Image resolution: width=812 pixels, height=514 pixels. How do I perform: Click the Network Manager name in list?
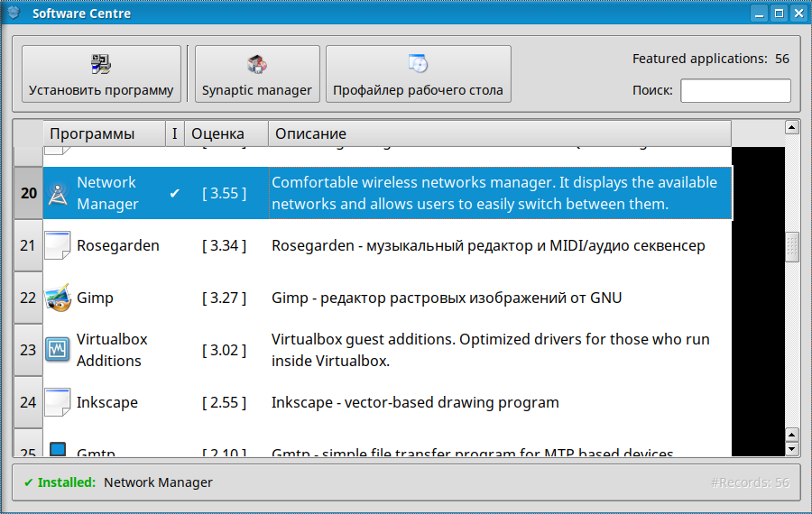pyautogui.click(x=107, y=193)
